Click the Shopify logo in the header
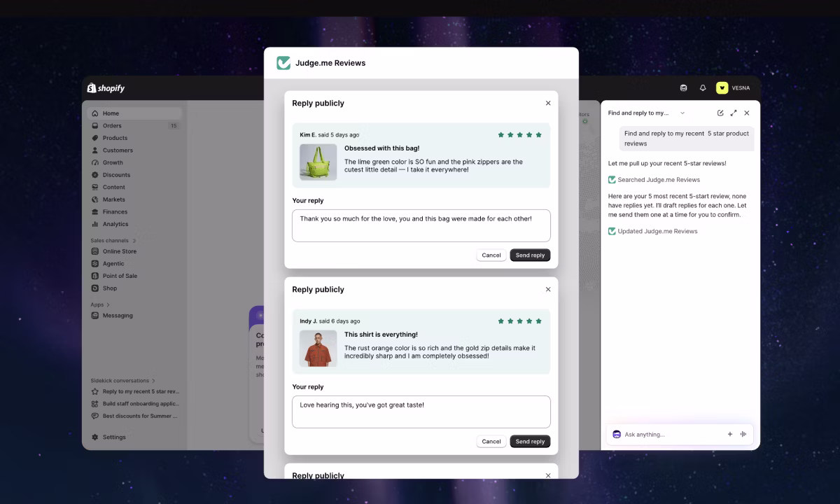The height and width of the screenshot is (504, 840). coord(106,88)
